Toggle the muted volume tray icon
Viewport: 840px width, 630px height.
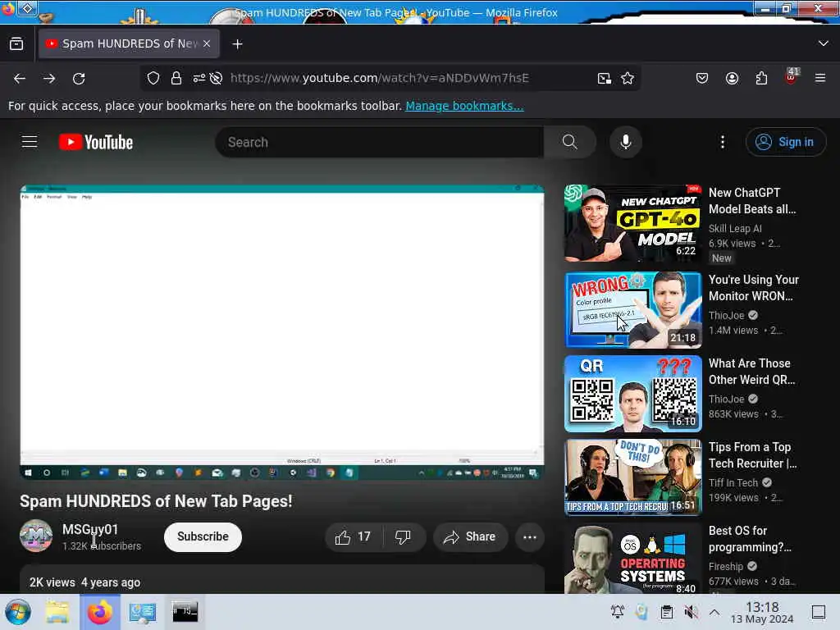(x=691, y=612)
